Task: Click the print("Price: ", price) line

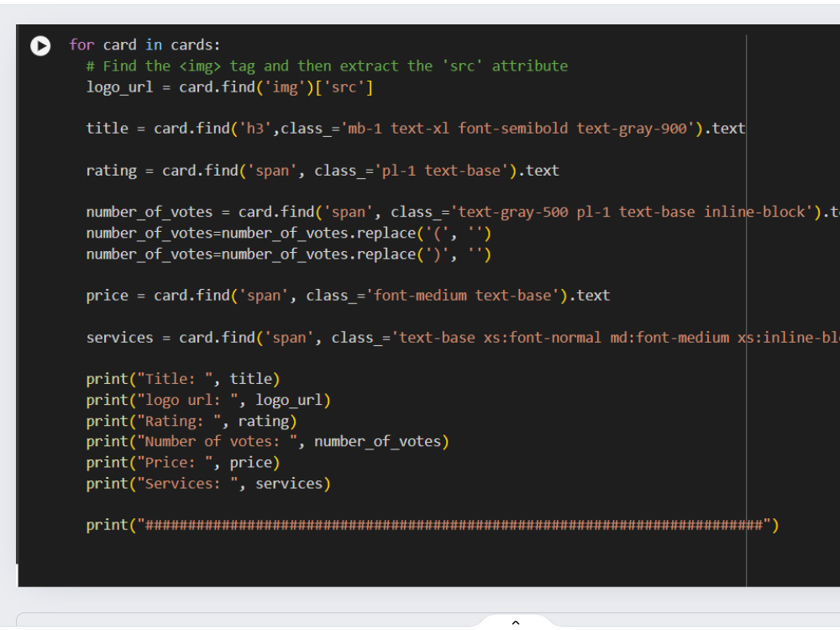Action: (182, 463)
